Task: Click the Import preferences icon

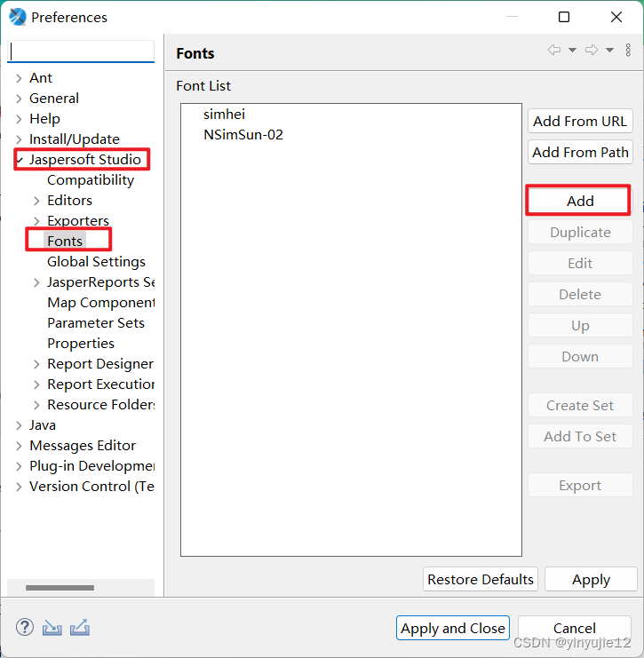Action: point(52,628)
